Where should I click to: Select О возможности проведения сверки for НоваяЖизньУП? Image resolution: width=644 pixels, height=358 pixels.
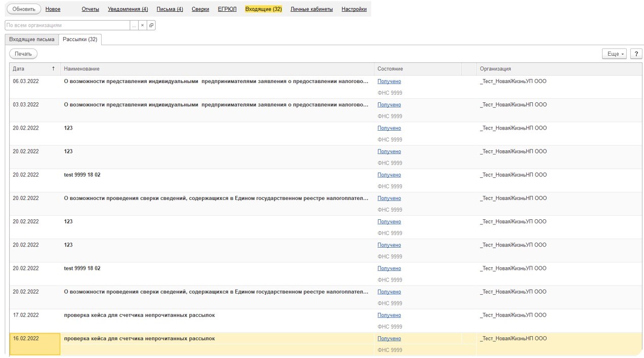coord(216,292)
